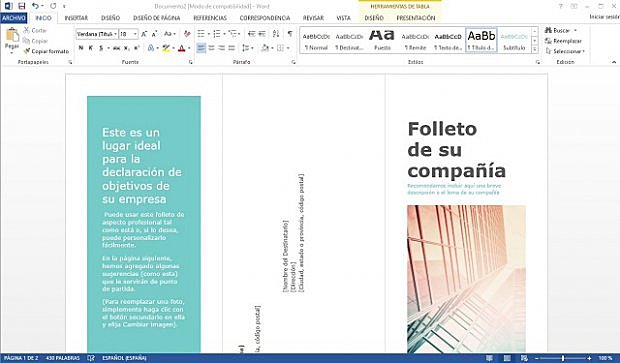Zoom out with the minus button
The height and width of the screenshot is (363, 620).
click(x=537, y=358)
